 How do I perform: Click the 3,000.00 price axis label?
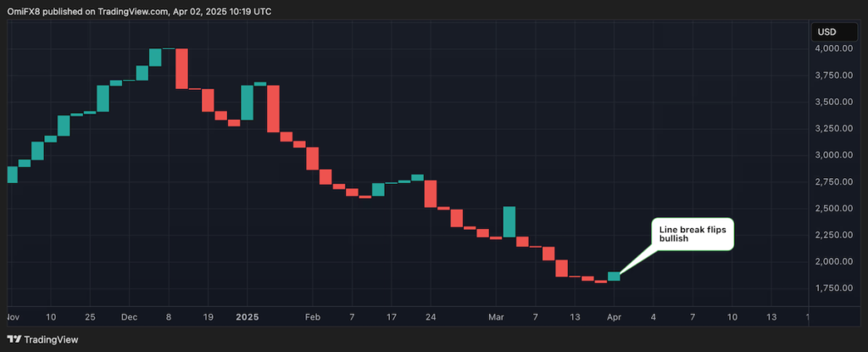tap(834, 155)
